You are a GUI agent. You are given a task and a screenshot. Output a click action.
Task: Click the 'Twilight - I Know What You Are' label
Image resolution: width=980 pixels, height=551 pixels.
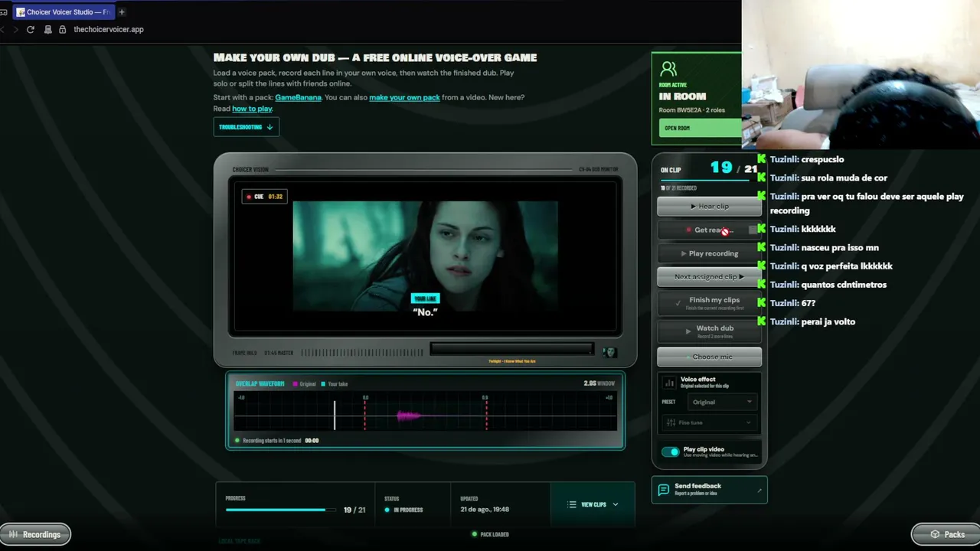[511, 361]
